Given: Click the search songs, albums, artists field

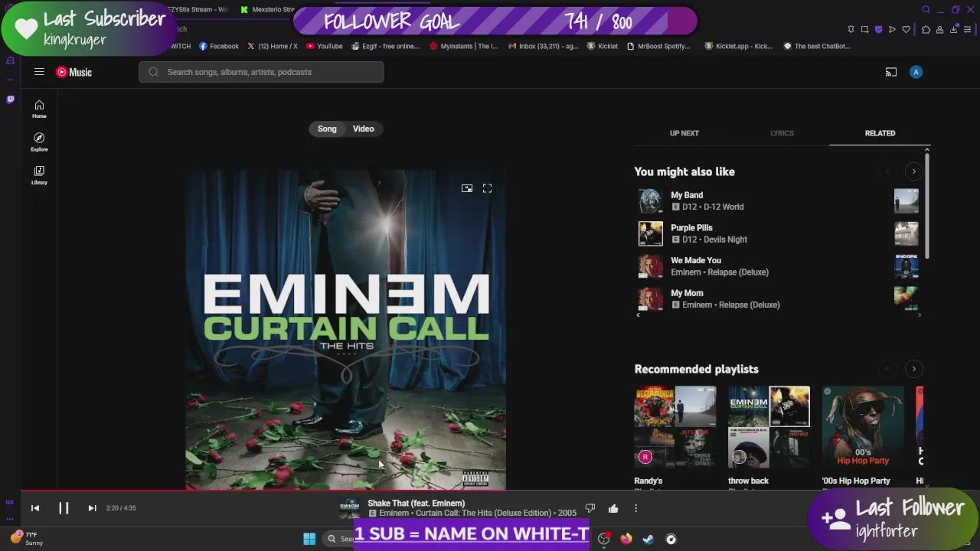Looking at the screenshot, I should pos(261,72).
